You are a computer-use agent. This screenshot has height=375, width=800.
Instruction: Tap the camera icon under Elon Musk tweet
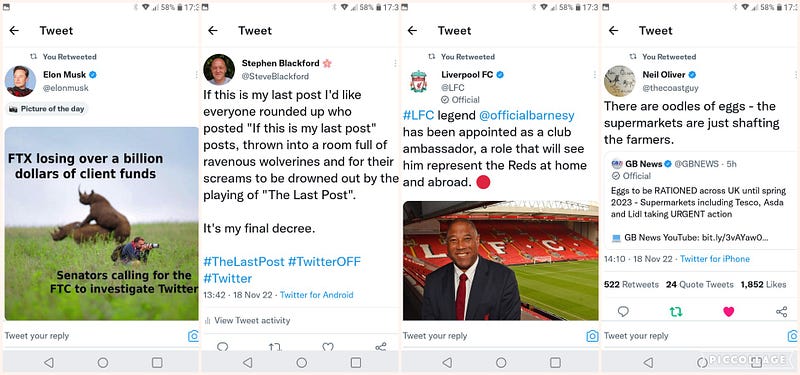pos(193,336)
